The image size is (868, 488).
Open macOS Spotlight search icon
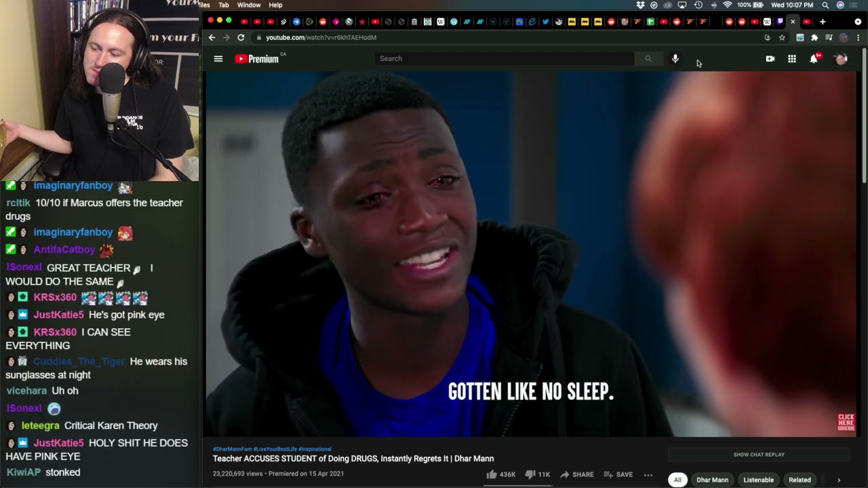pos(825,5)
